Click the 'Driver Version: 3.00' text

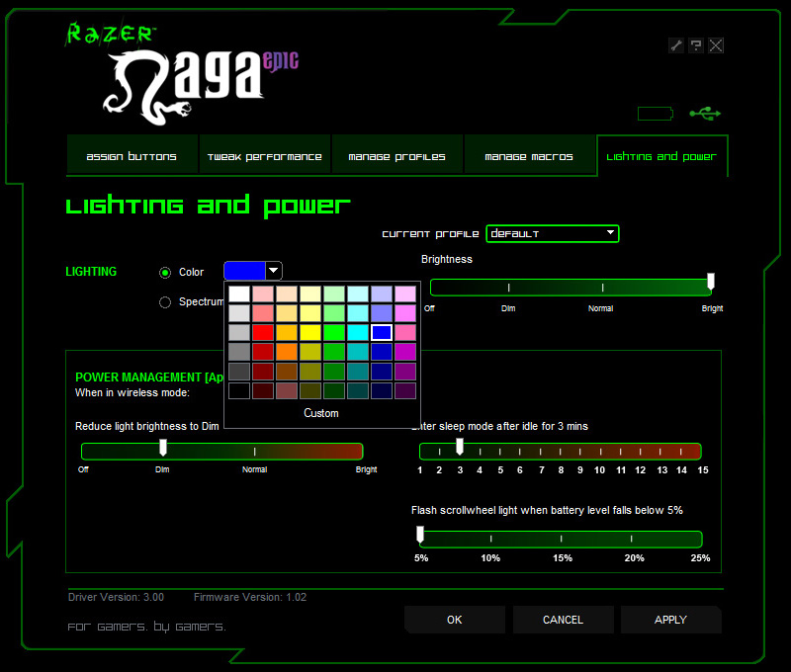point(116,598)
